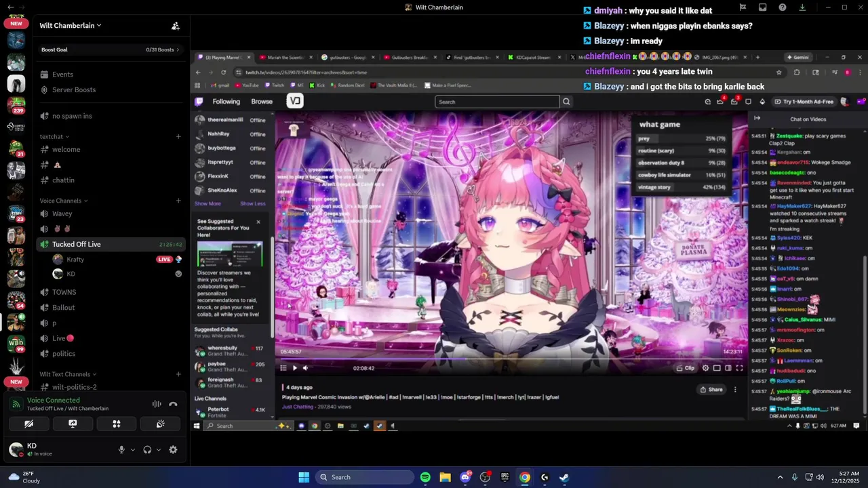The width and height of the screenshot is (868, 488).
Task: Click Show More in followed channels
Action: click(x=208, y=203)
